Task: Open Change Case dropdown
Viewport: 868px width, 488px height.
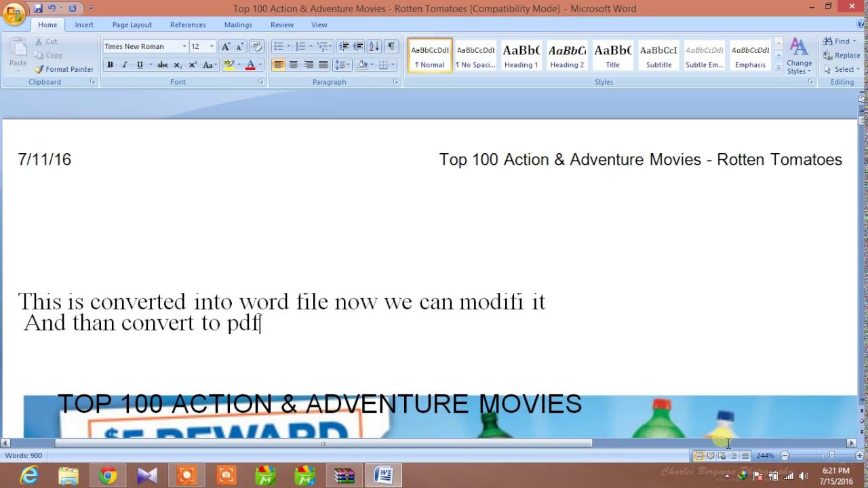Action: (210, 65)
